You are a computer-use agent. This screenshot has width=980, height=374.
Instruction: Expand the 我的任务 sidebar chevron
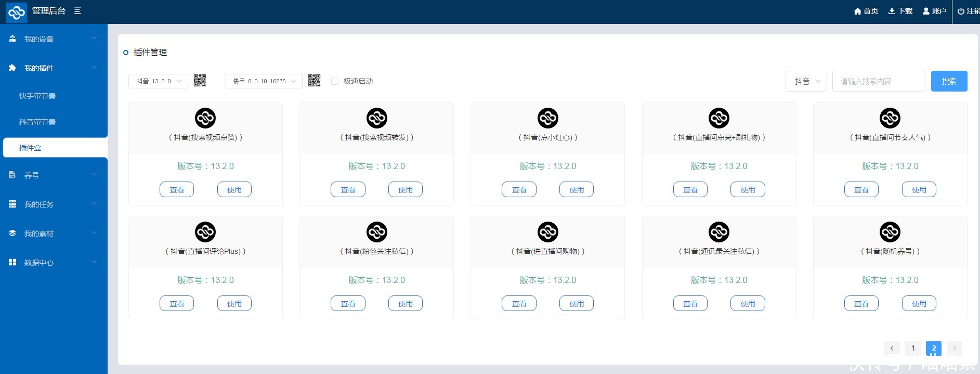coord(94,203)
